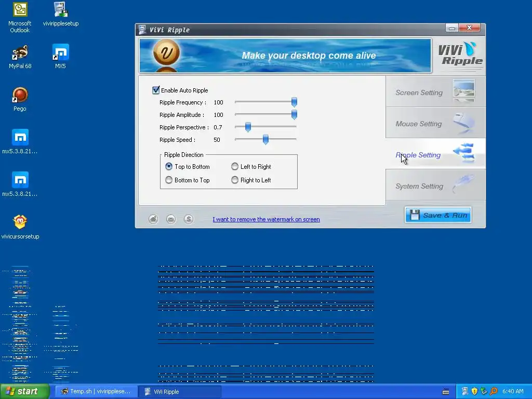Open the Screen Setting tab
This screenshot has height=399, width=532.
[436, 91]
